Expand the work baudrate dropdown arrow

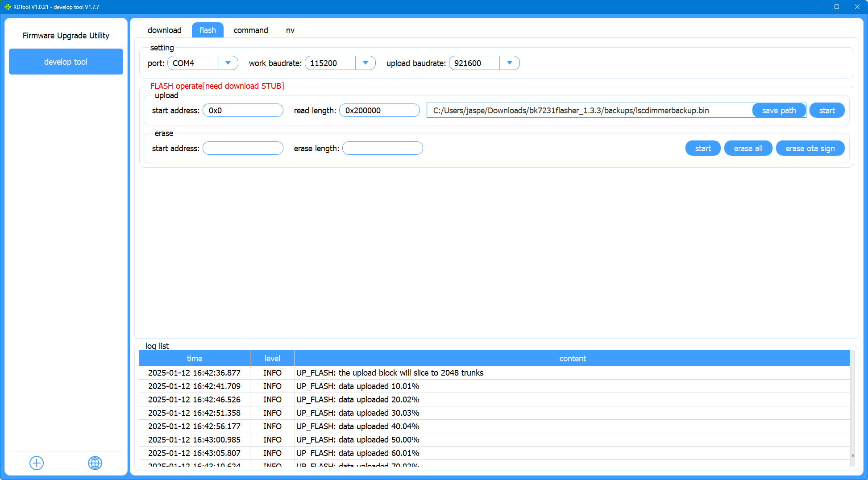point(365,63)
